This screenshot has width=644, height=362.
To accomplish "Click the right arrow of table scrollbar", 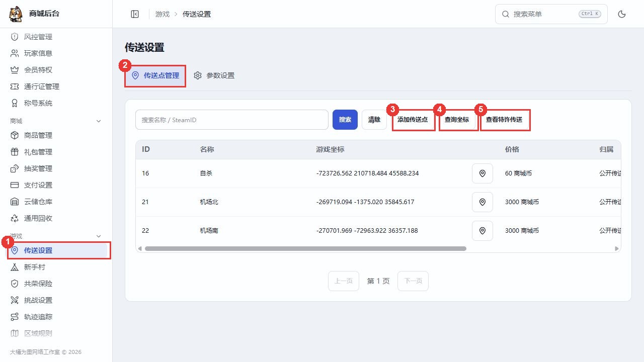I will tap(617, 248).
